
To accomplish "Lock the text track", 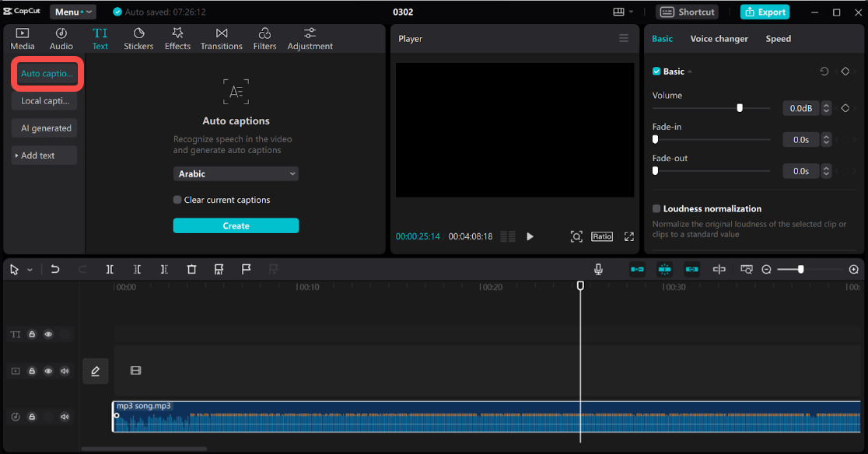I will [32, 334].
